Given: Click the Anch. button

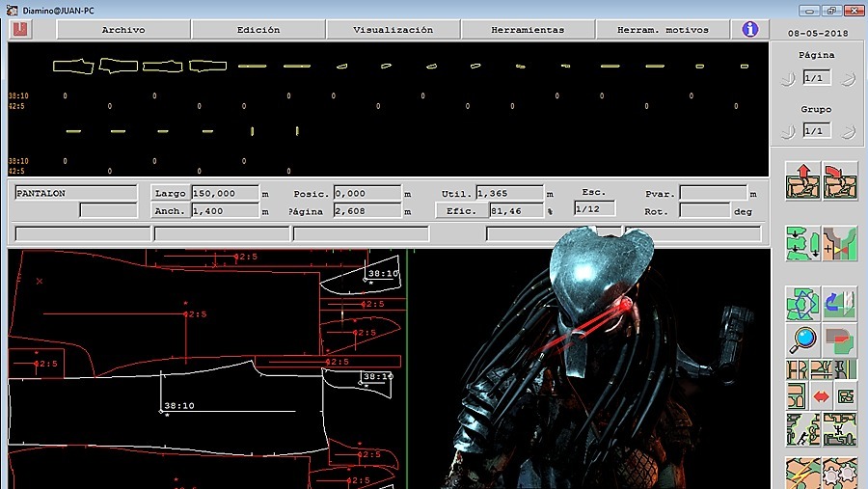Looking at the screenshot, I should [x=170, y=211].
